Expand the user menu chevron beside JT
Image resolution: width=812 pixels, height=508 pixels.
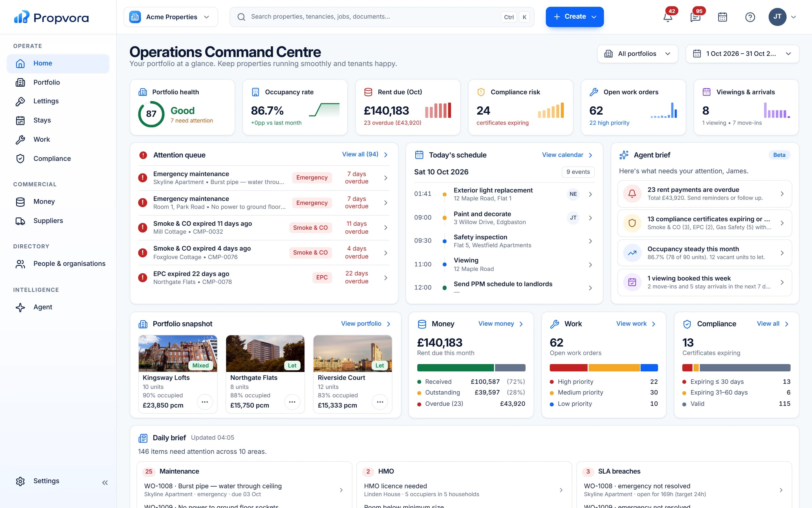[x=794, y=17]
